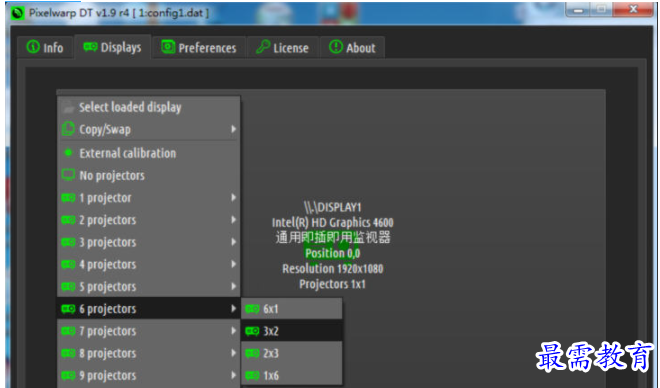Click the projector icon next to 3x2
Viewport: 660px width, 388px height.
point(252,331)
